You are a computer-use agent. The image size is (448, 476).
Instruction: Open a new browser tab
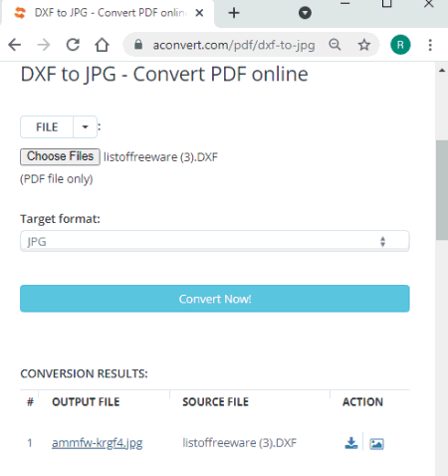234,13
